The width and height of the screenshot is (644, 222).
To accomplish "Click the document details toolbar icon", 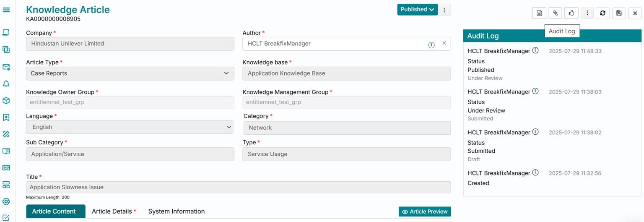I will coord(539,13).
